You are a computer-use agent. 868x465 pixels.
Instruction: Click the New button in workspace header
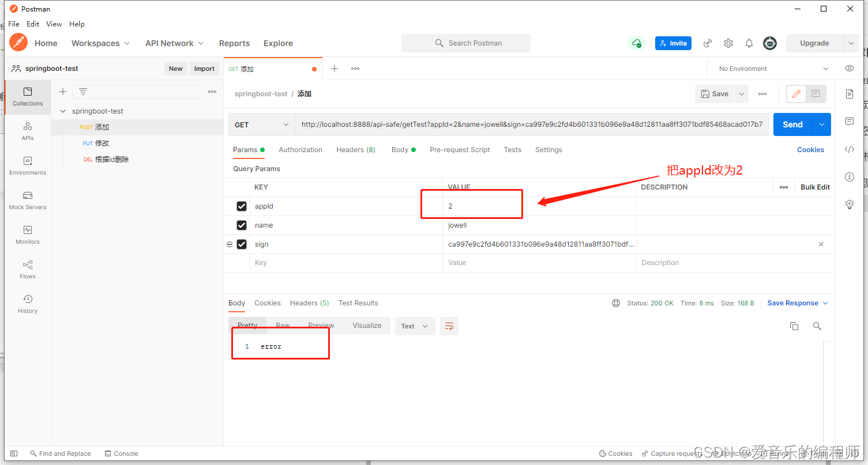click(176, 69)
